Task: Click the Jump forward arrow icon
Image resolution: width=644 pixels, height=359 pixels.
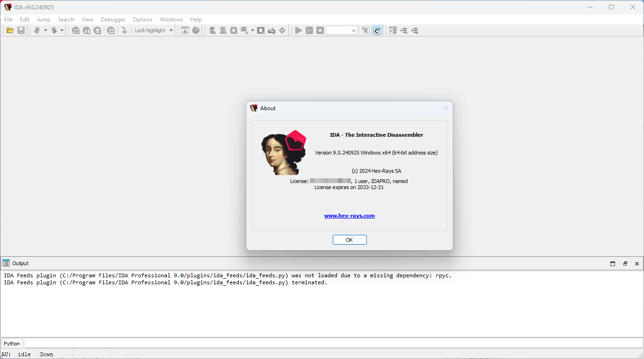Action: pyautogui.click(x=54, y=30)
